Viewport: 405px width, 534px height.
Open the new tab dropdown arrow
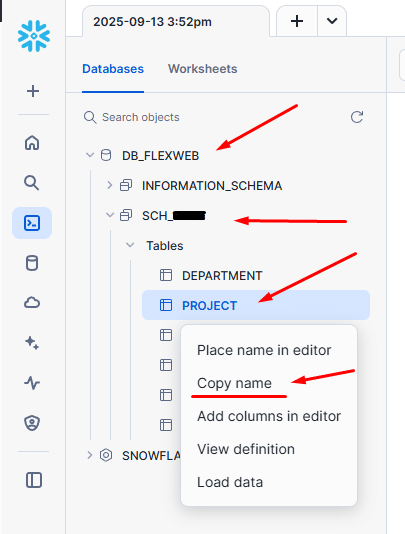(332, 21)
